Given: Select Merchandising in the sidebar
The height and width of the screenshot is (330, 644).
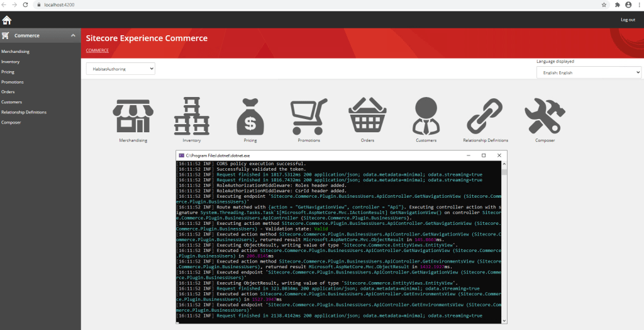Looking at the screenshot, I should [x=15, y=52].
